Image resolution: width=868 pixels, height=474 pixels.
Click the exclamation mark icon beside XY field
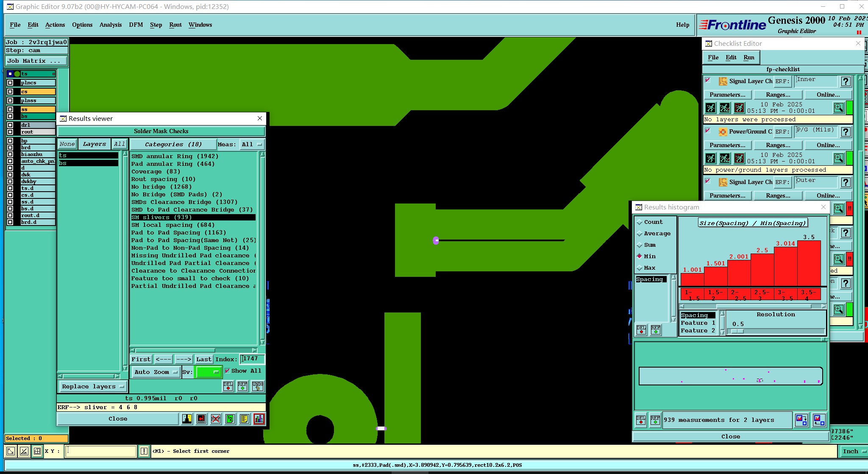pos(144,451)
